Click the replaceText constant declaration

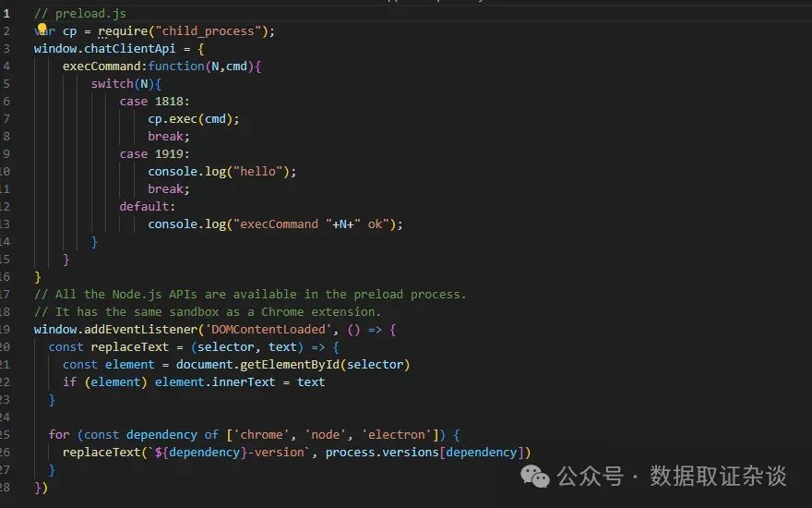click(x=129, y=346)
